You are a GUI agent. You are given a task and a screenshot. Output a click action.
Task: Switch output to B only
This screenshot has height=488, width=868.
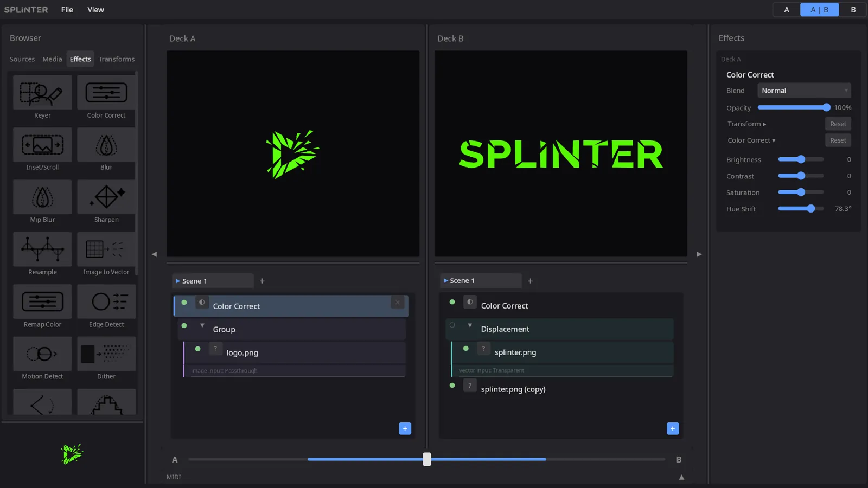[853, 10]
